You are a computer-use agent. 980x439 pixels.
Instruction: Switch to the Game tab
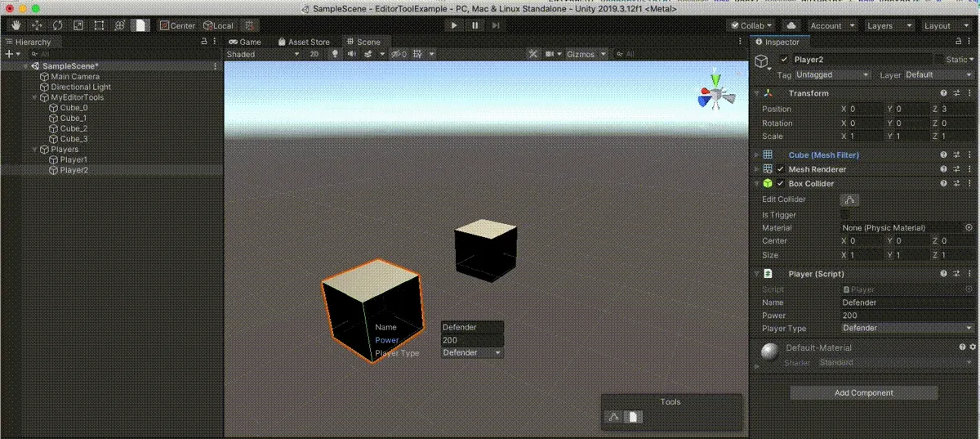click(x=245, y=42)
